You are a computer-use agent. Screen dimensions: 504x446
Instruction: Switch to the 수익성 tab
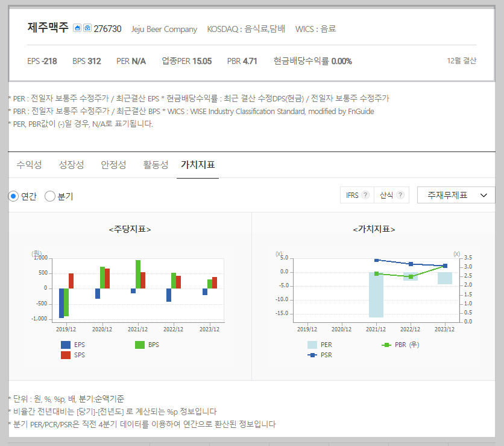[29, 165]
